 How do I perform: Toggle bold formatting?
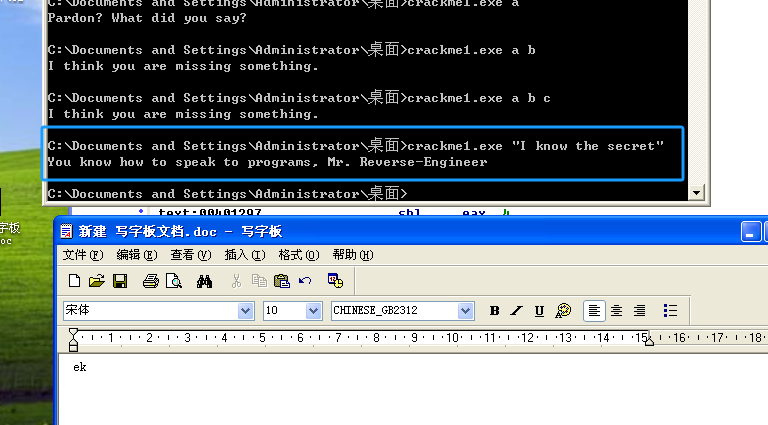point(494,311)
